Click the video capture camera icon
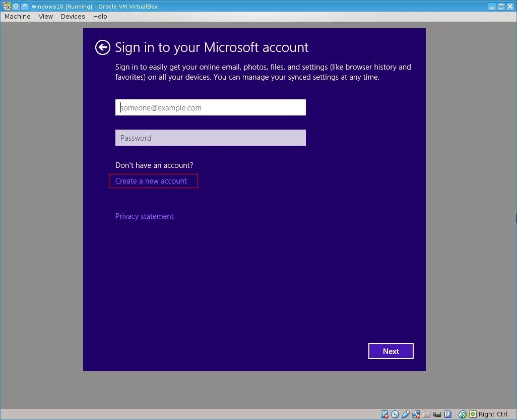The image size is (517, 420). tap(437, 414)
